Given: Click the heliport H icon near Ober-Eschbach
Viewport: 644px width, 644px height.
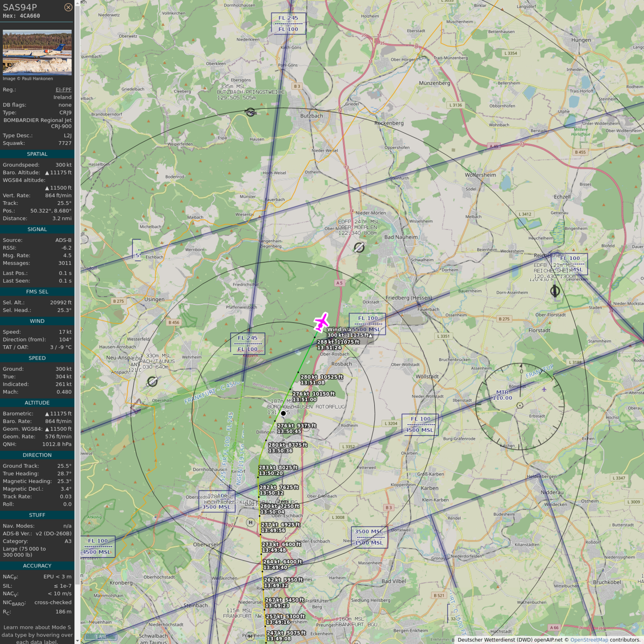Looking at the screenshot, I should coord(250,522).
